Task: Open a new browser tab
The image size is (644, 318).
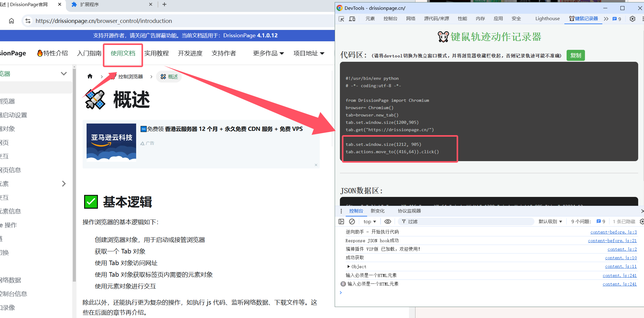Action: click(x=164, y=4)
